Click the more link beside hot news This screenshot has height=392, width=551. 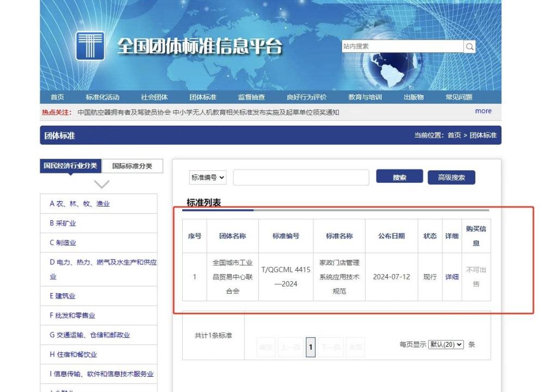pyautogui.click(x=483, y=111)
